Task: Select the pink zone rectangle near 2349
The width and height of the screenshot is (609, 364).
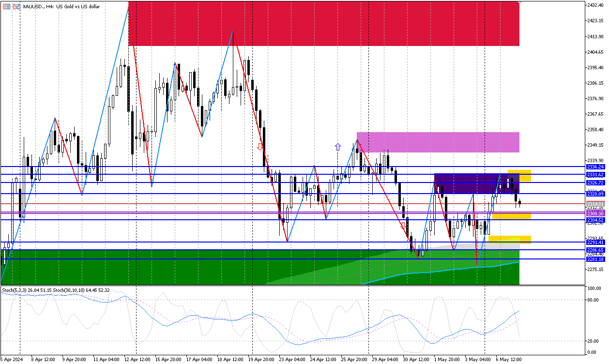Action: tap(438, 142)
